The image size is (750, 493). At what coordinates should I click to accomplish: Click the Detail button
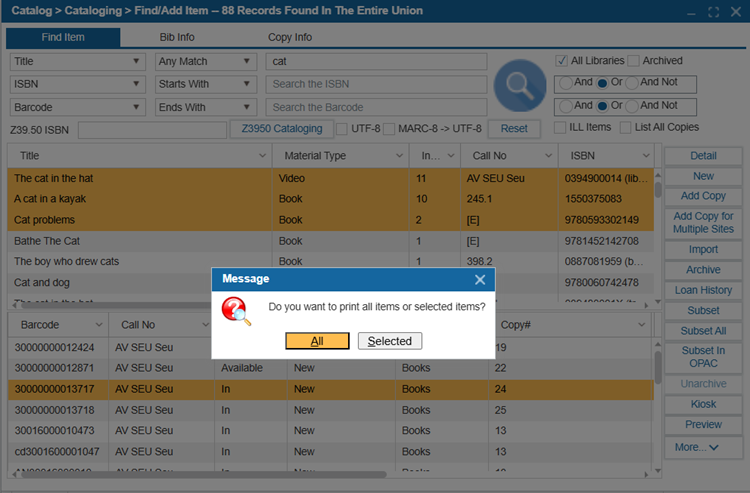pos(703,156)
